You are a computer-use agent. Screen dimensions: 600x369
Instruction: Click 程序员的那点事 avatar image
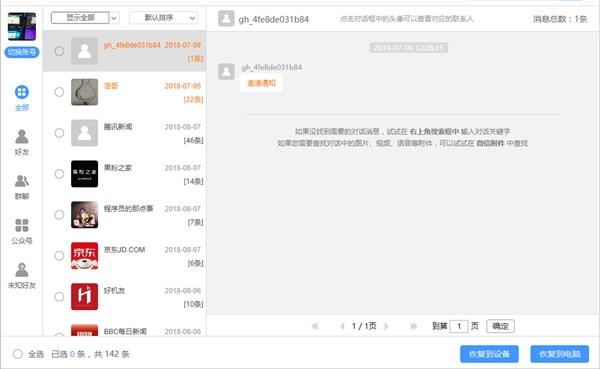click(x=85, y=215)
